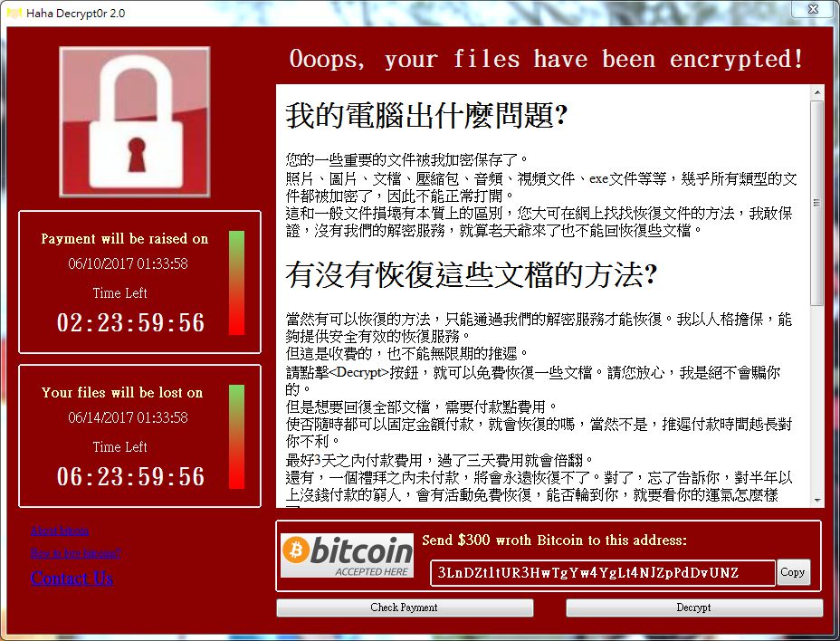
Task: Click the window title bar app icon
Action: click(x=14, y=13)
